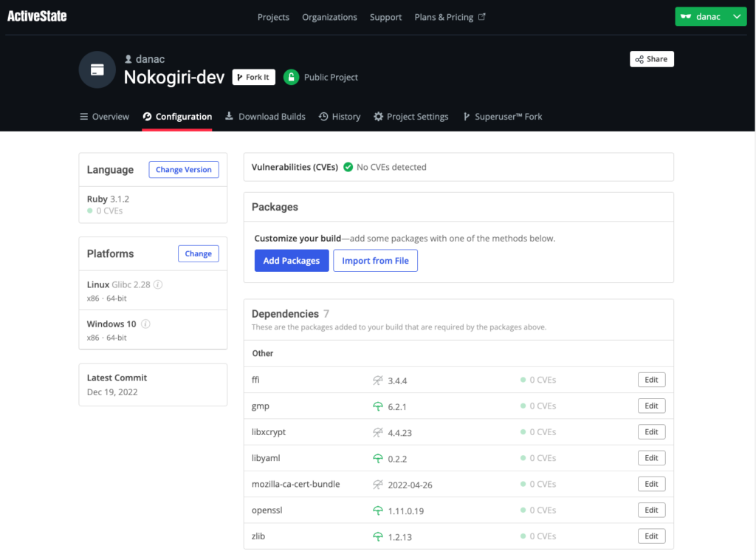Click the project avatar icon beside Nokogiri-dev

coord(97,69)
